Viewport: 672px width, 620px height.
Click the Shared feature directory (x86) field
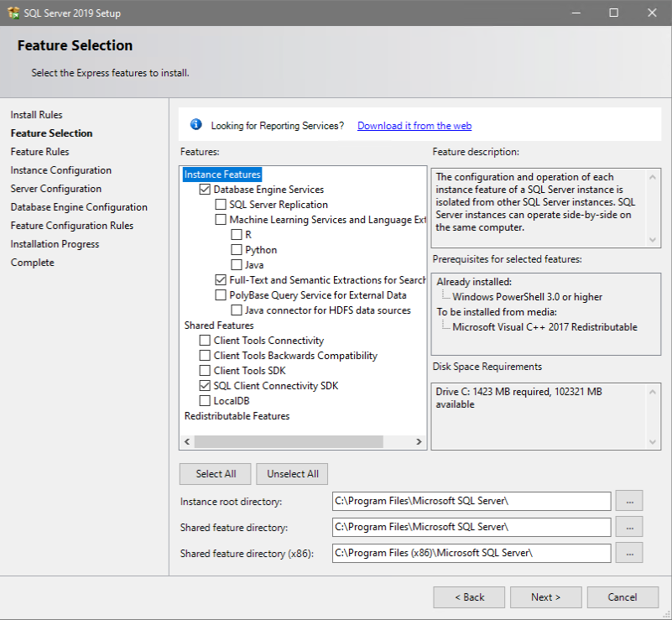tap(471, 553)
